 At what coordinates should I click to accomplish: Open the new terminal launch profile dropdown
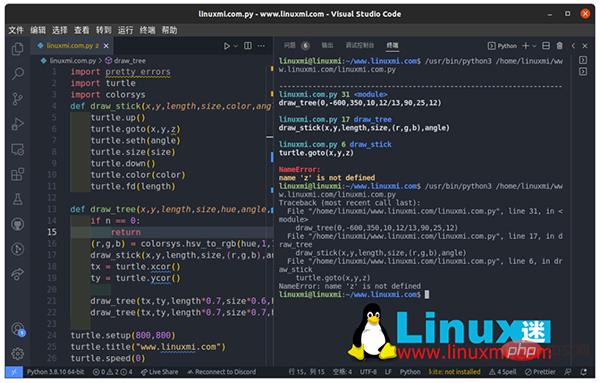point(534,46)
